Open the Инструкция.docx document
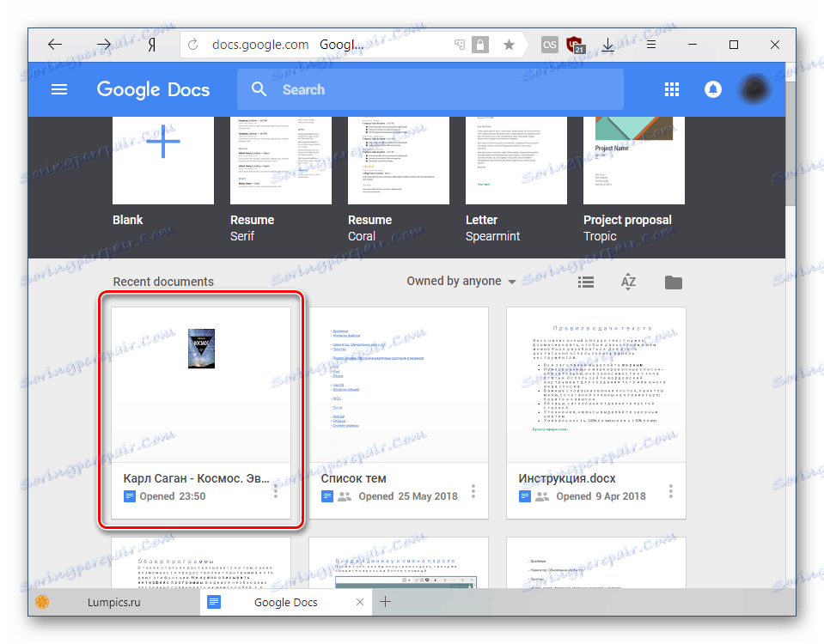The height and width of the screenshot is (644, 824). pyautogui.click(x=596, y=412)
